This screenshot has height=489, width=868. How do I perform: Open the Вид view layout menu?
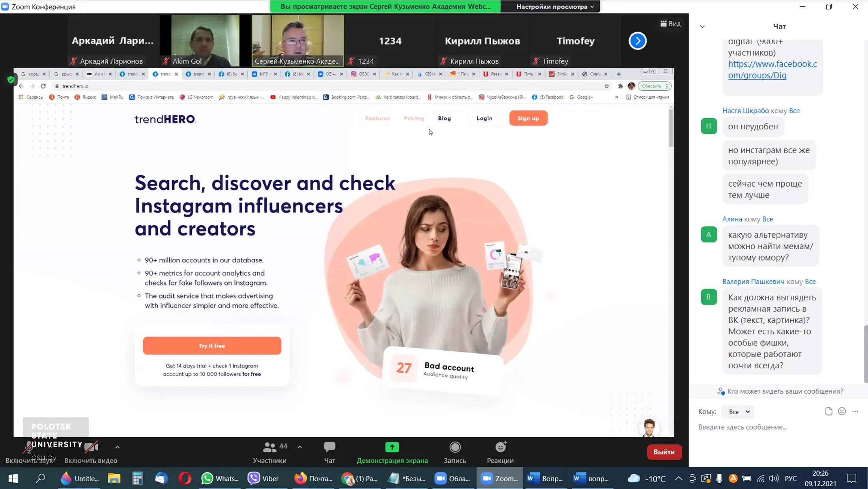670,24
